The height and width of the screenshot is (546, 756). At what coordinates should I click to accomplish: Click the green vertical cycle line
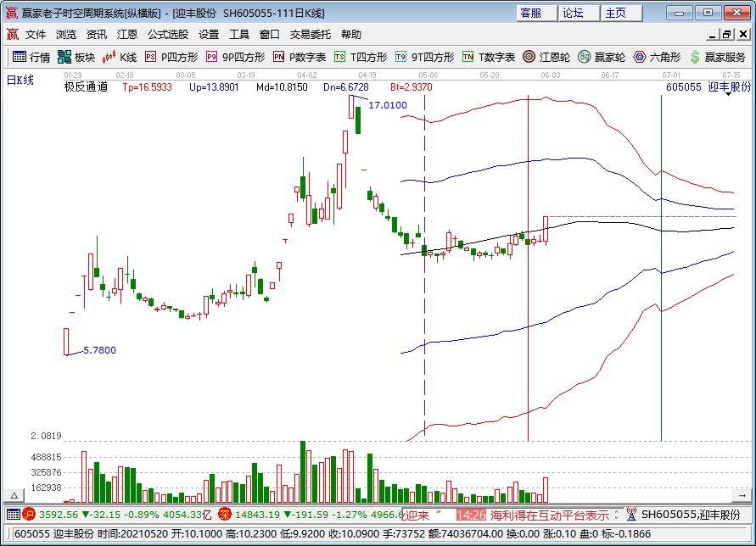pyautogui.click(x=661, y=268)
